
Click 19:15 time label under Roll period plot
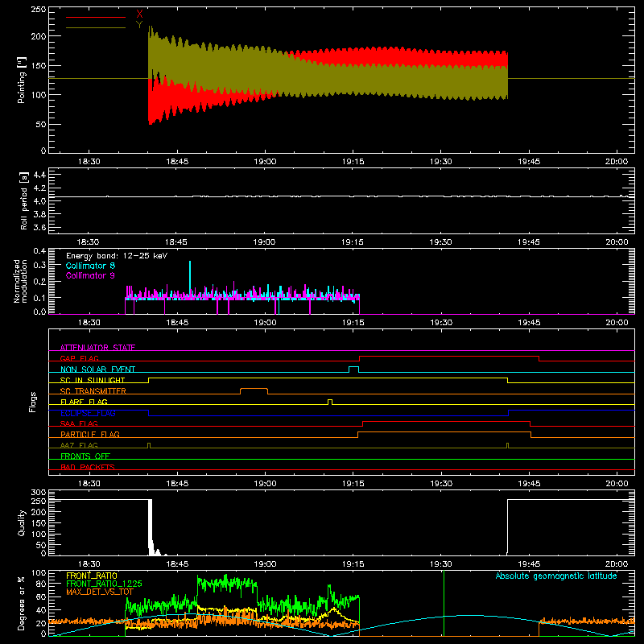(x=353, y=242)
